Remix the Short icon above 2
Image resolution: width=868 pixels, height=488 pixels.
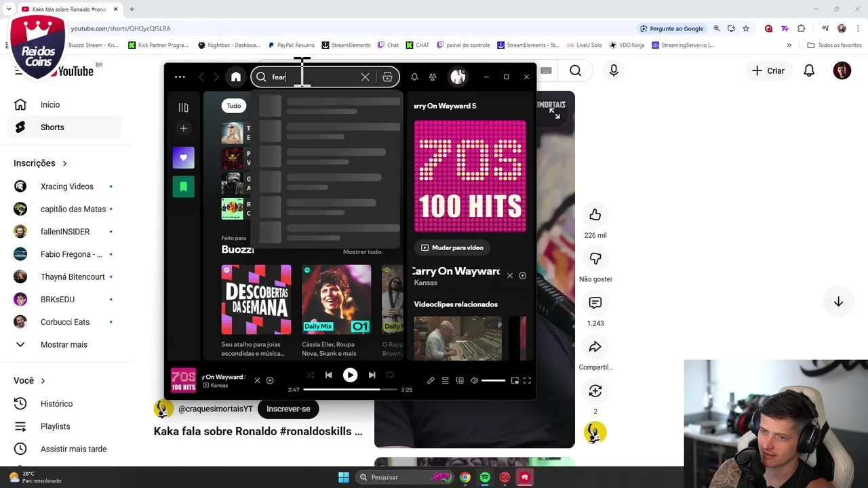pyautogui.click(x=595, y=391)
